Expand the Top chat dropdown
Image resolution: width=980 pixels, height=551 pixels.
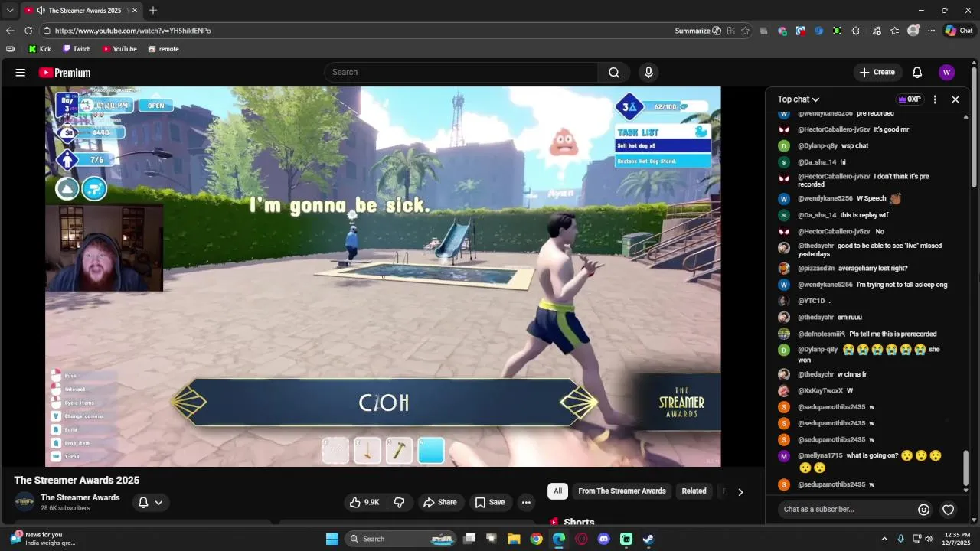(x=799, y=99)
